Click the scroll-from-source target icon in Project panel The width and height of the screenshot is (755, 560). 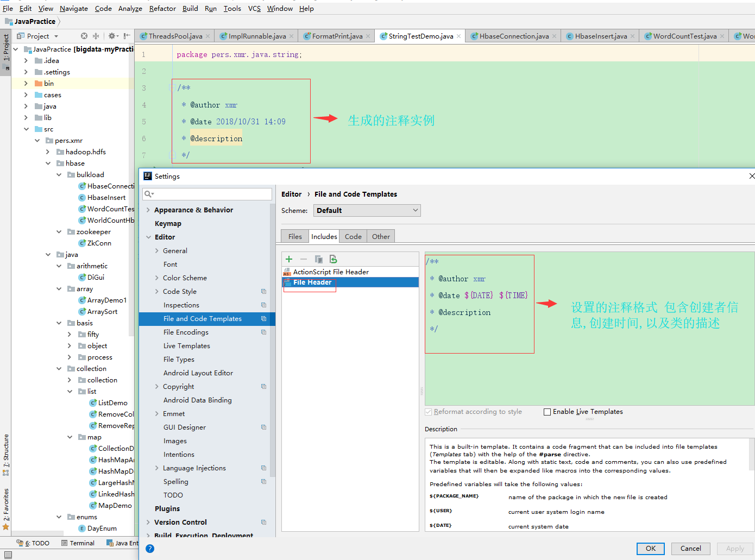click(84, 36)
